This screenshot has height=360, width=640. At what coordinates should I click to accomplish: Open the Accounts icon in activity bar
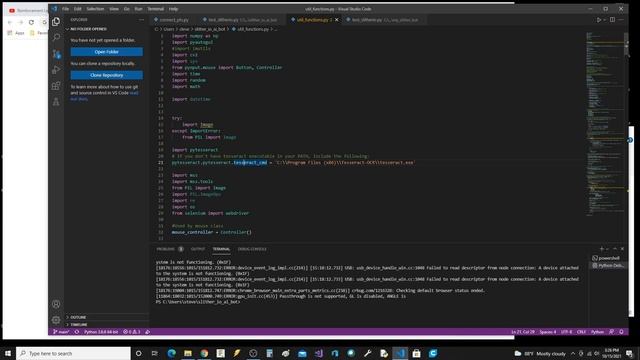tap(56, 304)
